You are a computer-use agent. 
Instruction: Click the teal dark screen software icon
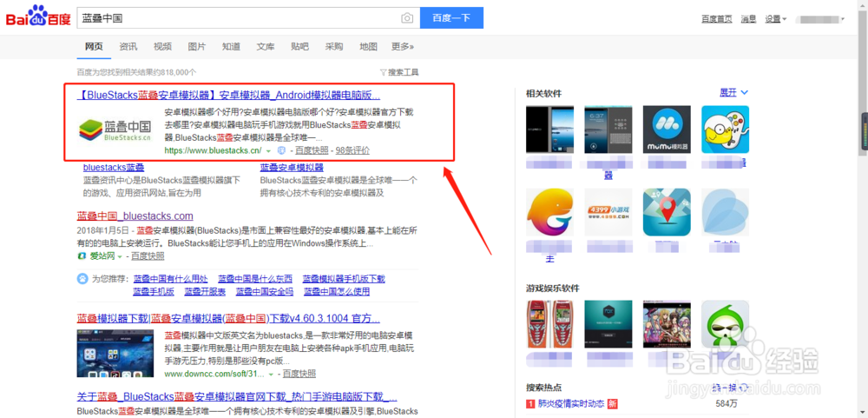[608, 324]
